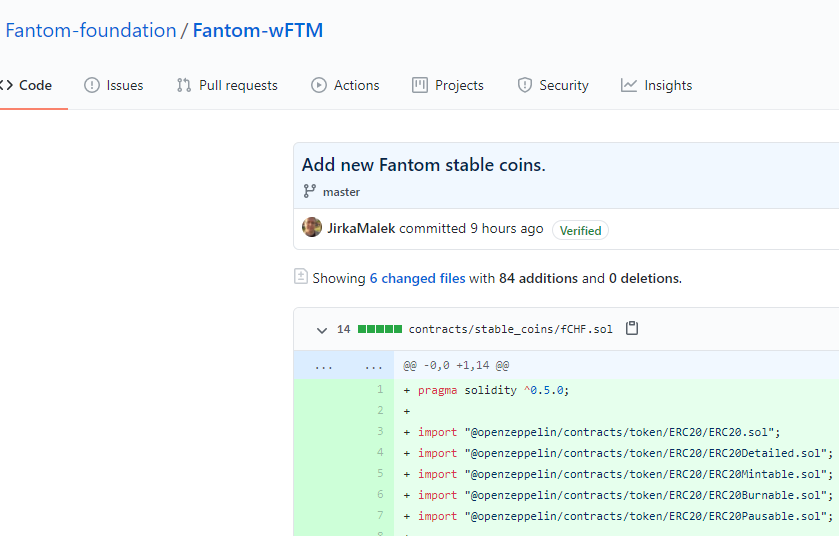
Task: Click the Security shield icon
Action: tap(525, 85)
